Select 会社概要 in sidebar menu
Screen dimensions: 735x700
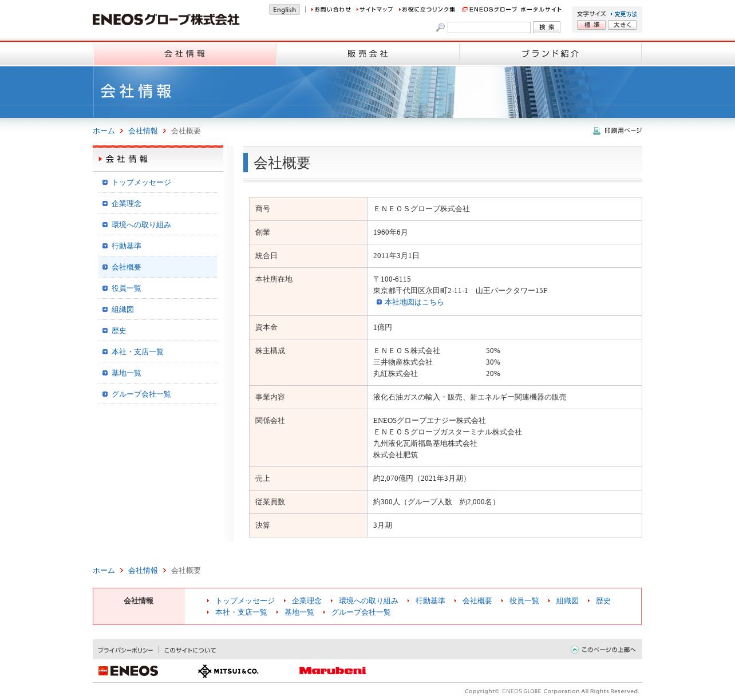tap(127, 267)
